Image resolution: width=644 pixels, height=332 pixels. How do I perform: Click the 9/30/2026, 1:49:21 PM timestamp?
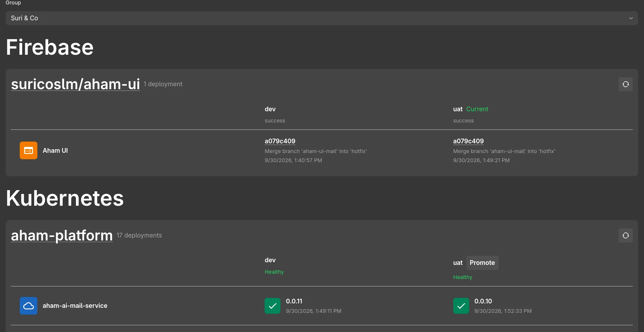(482, 160)
